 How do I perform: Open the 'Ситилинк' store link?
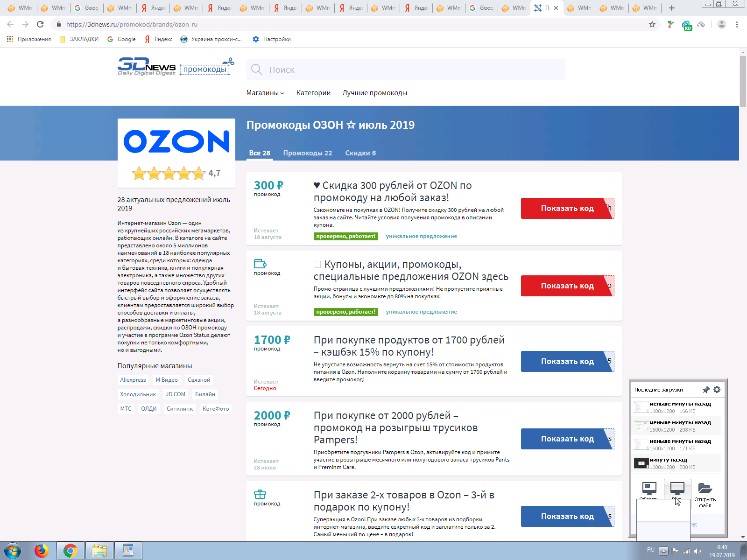pyautogui.click(x=180, y=409)
